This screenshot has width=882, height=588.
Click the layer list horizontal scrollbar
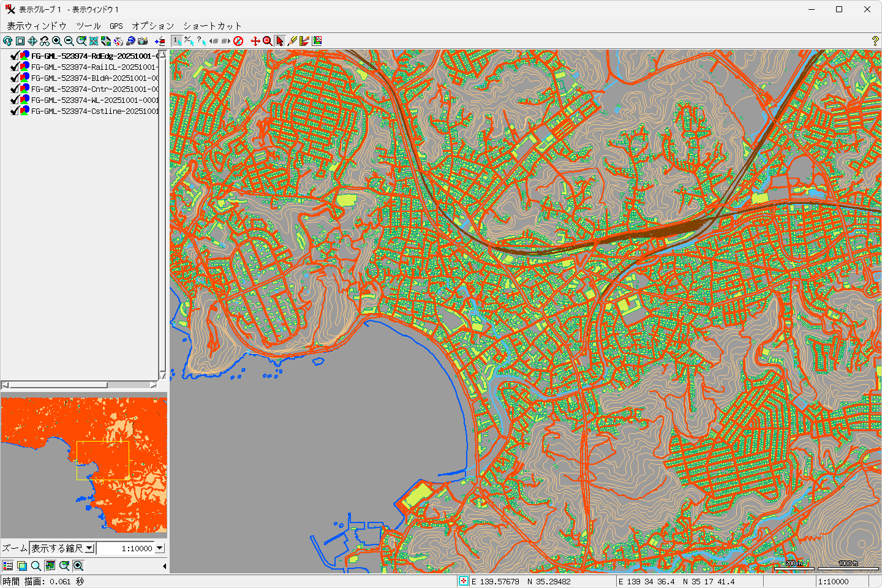pyautogui.click(x=58, y=385)
